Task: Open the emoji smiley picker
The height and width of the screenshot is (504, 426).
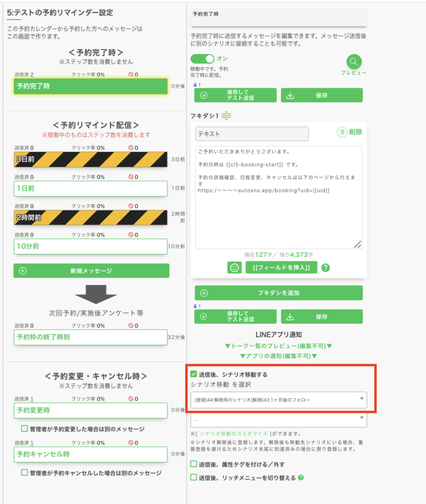Action: pyautogui.click(x=234, y=267)
